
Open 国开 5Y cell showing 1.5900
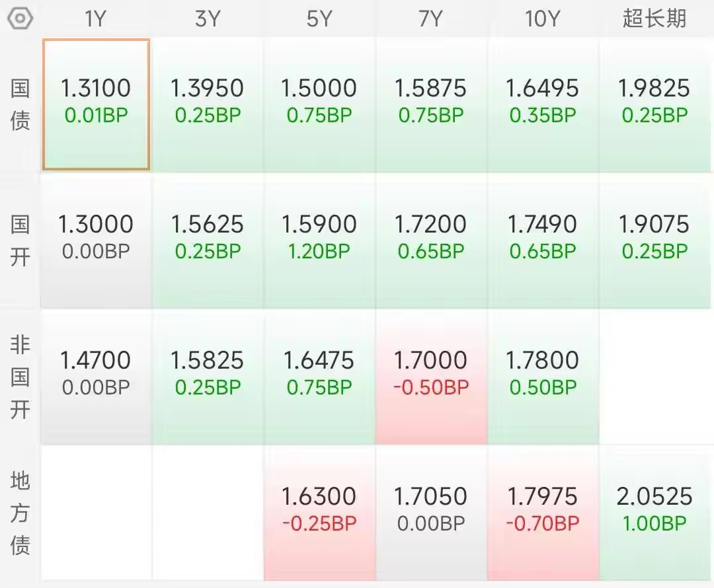point(319,240)
